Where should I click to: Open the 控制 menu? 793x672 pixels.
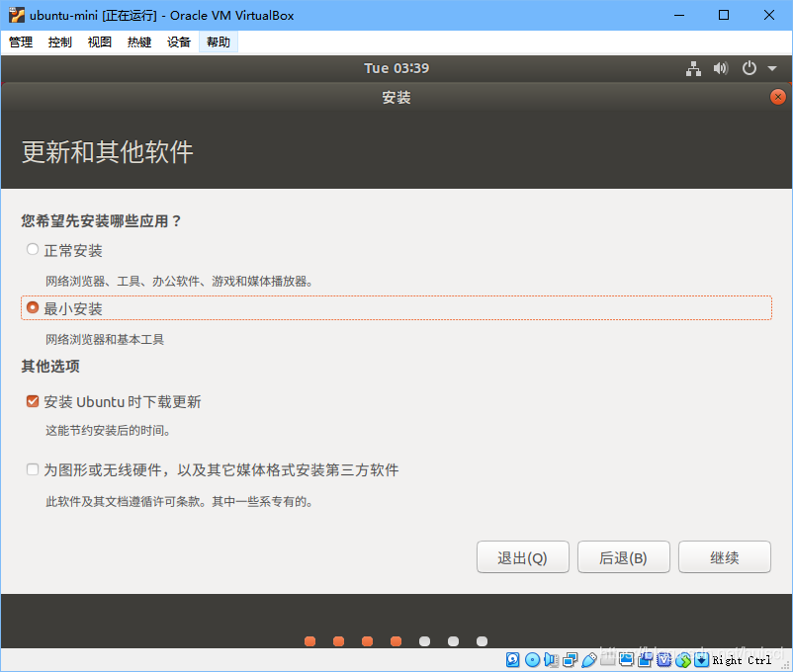(x=60, y=42)
